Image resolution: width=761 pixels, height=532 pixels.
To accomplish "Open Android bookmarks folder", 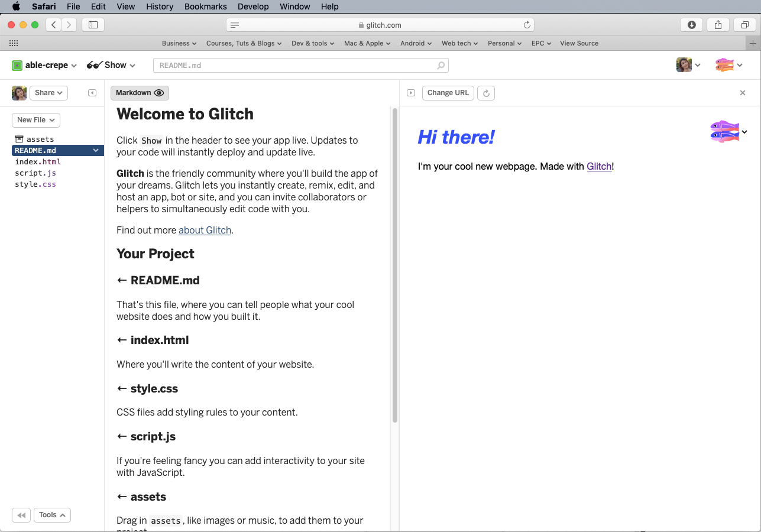I will (416, 43).
